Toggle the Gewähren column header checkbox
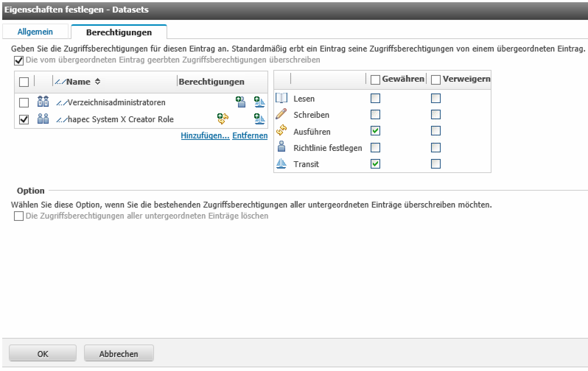This screenshot has height=371, width=588. click(x=375, y=79)
